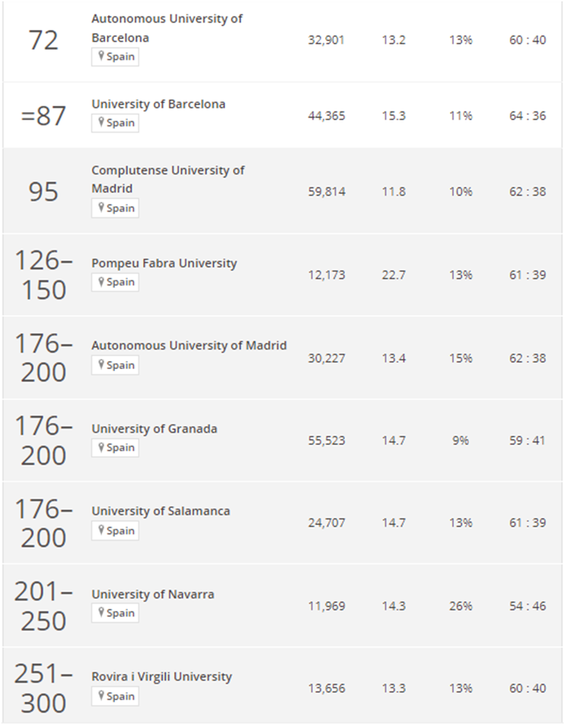Open the Autonomous University of Madrid link

189,345
